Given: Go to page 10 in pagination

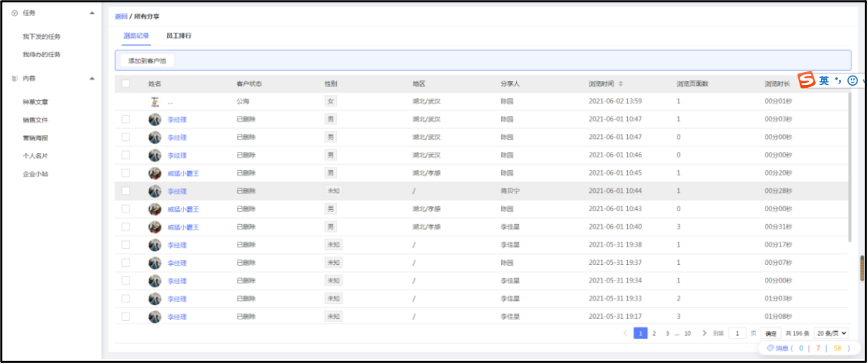Looking at the screenshot, I should coord(688,334).
